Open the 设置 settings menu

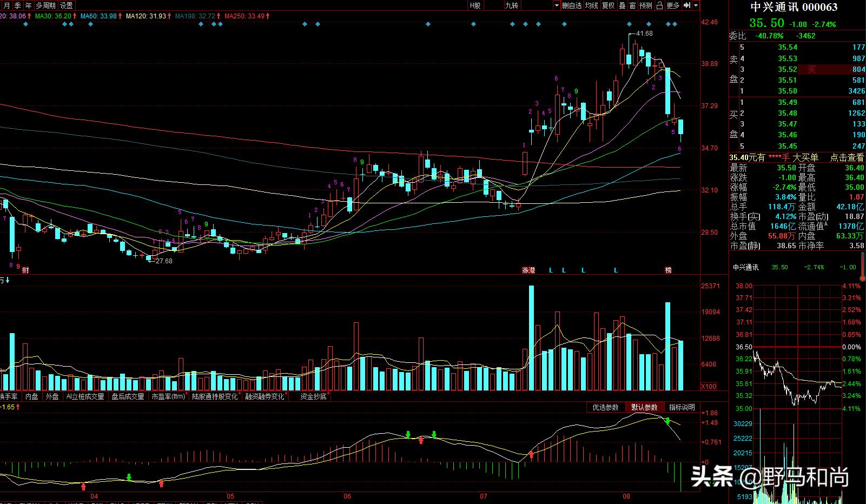tap(67, 5)
